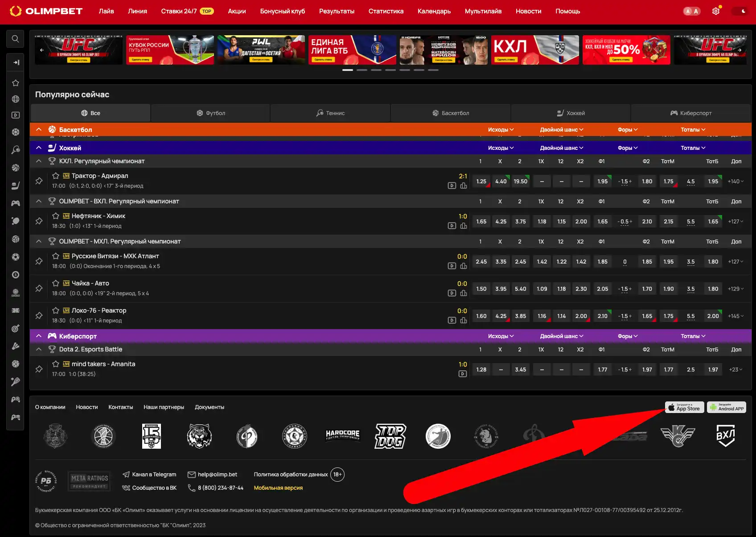The width and height of the screenshot is (756, 537).
Task: Open Канал в Telegram link
Action: click(x=149, y=475)
